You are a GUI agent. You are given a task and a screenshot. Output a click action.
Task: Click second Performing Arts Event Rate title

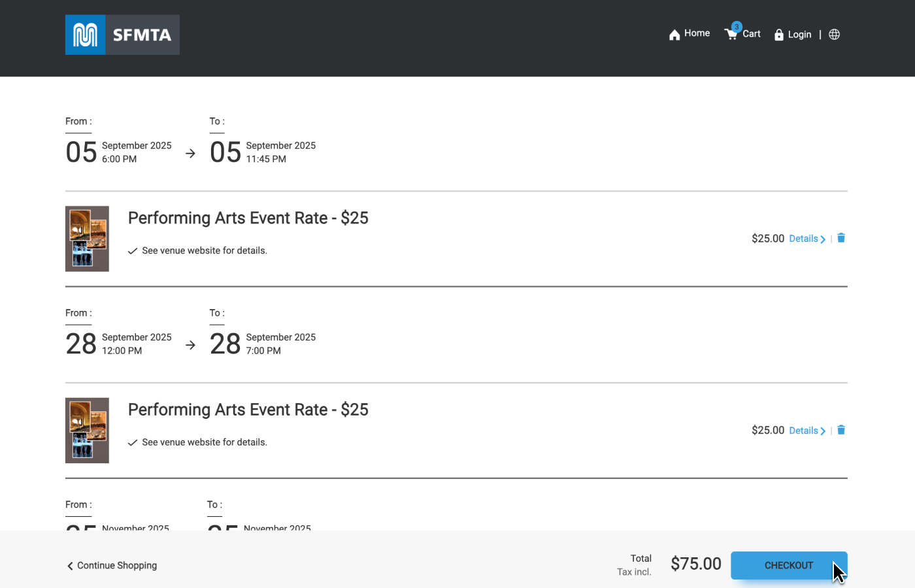click(x=248, y=410)
